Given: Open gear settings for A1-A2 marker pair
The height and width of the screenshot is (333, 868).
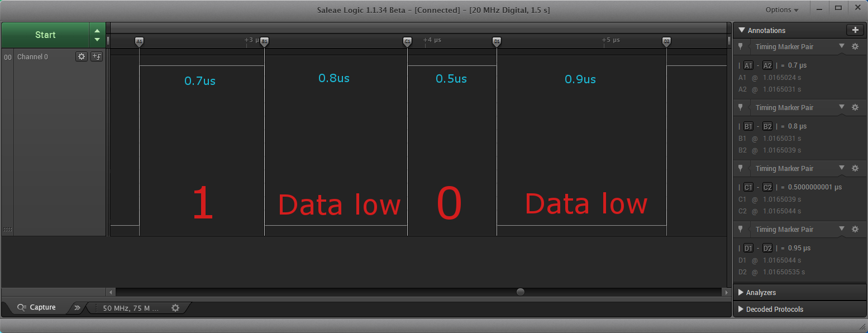Looking at the screenshot, I should pyautogui.click(x=855, y=47).
